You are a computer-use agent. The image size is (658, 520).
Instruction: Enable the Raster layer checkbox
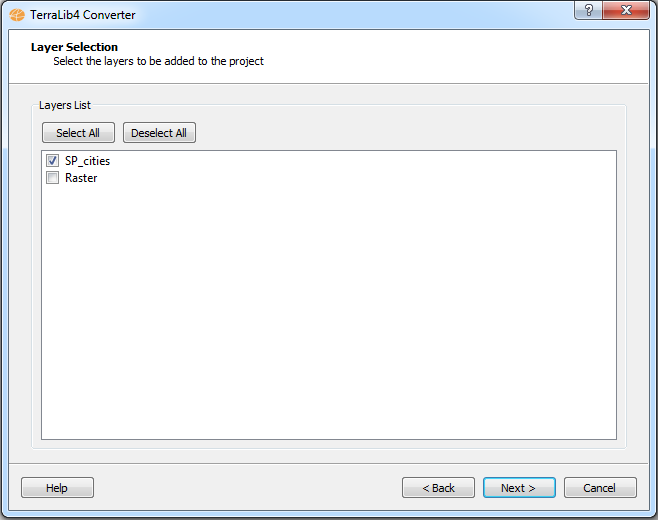pyautogui.click(x=52, y=178)
